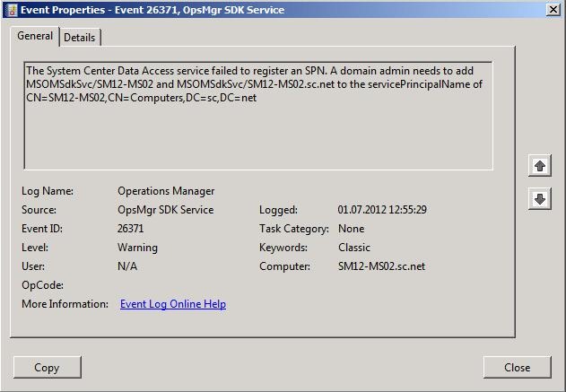Viewport: 566px width, 392px height.
Task: Click the Source value OpsMgr SDK Service
Action: (165, 210)
